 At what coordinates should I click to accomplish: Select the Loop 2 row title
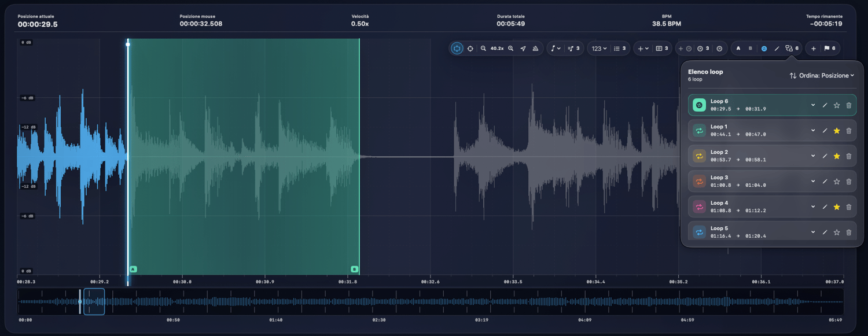point(719,152)
